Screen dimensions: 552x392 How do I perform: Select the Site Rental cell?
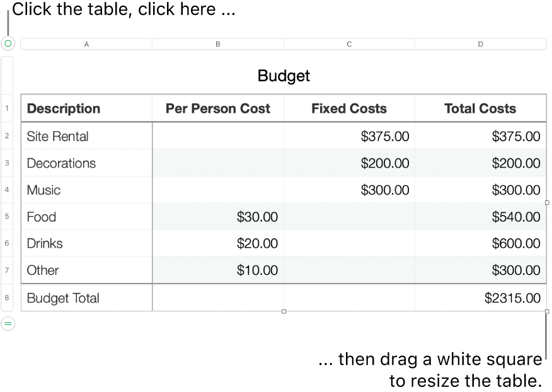86,135
